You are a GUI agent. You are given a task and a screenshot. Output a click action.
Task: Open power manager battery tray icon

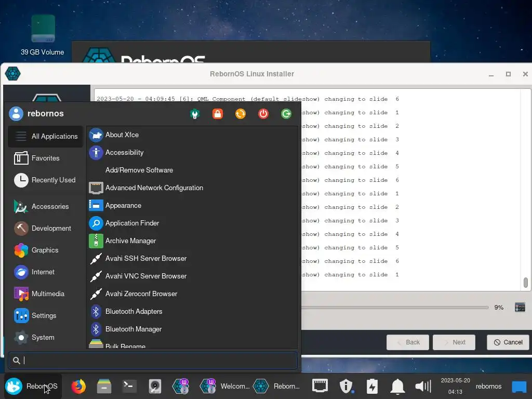372,386
